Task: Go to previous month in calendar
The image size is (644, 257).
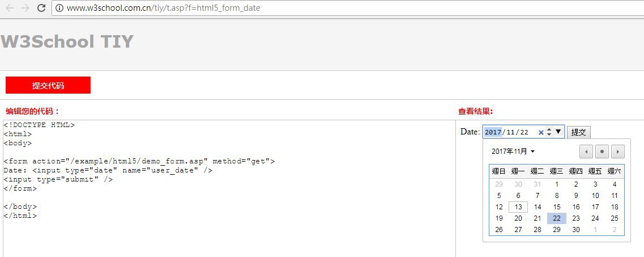Action: pos(586,151)
